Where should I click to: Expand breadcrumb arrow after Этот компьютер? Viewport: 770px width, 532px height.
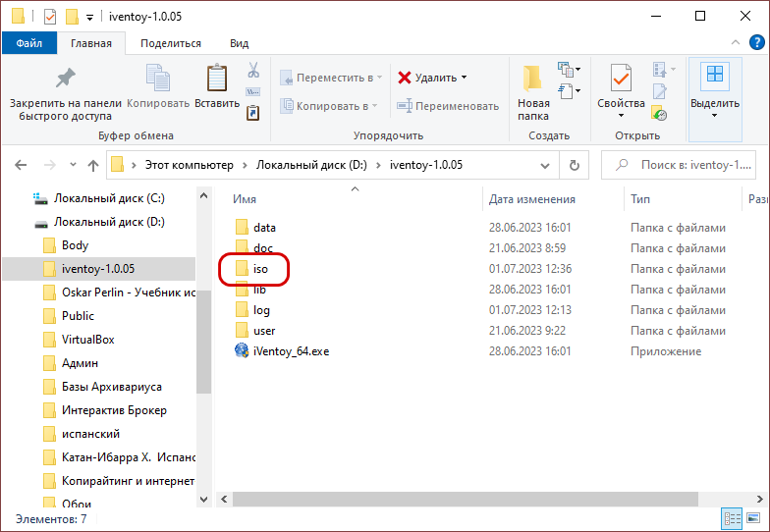tap(245, 165)
